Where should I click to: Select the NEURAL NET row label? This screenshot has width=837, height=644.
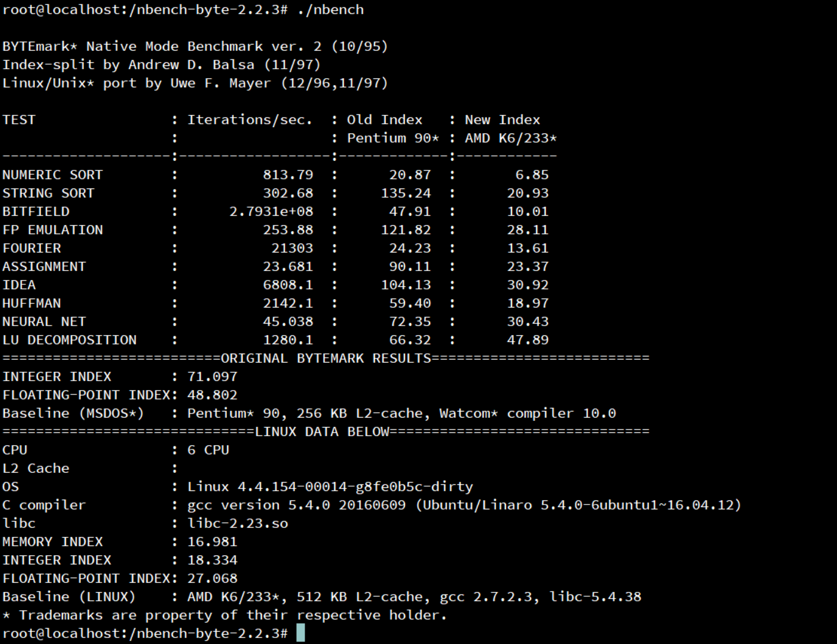point(44,322)
